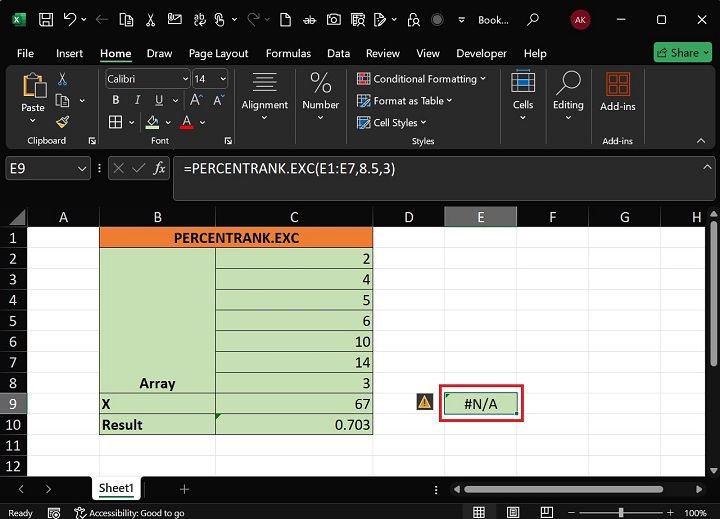Switch to the Page Layout tab
Viewport: 720px width, 519px height.
click(x=218, y=53)
